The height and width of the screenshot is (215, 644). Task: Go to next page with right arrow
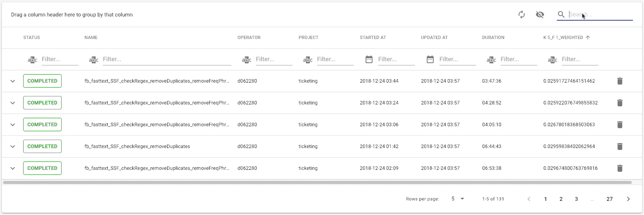pos(628,199)
